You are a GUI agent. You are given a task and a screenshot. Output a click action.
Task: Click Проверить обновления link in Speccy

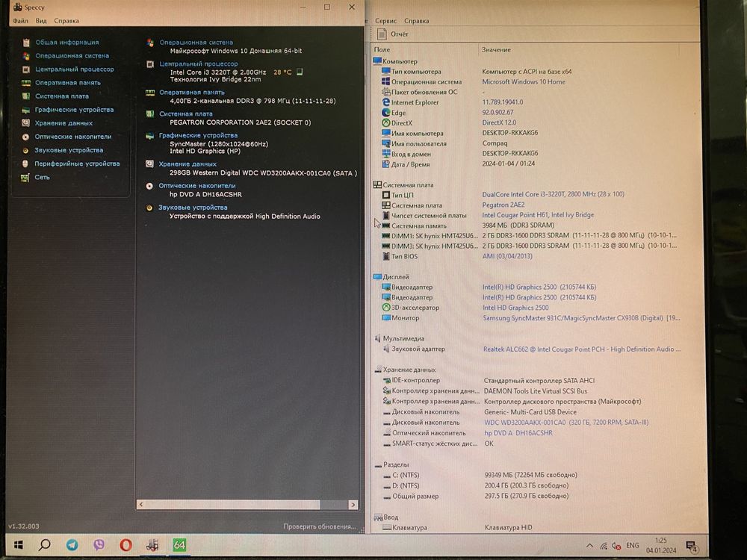click(x=320, y=526)
